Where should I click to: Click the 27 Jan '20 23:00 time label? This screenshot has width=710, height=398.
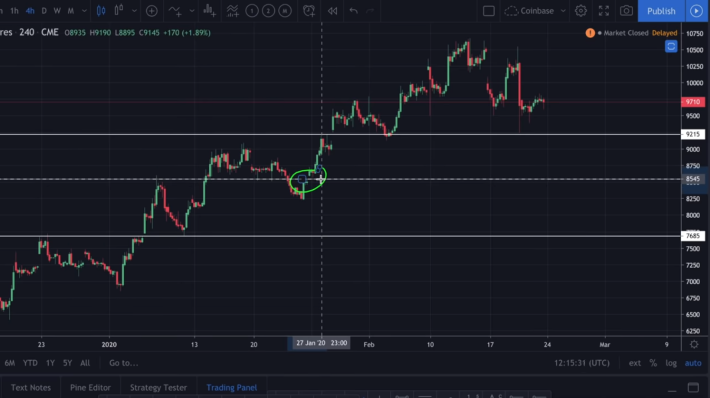coord(321,343)
